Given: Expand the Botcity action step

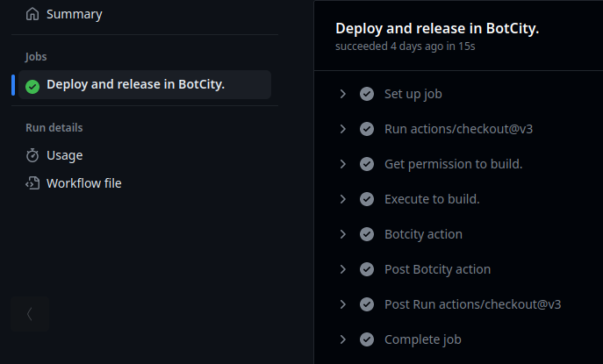Looking at the screenshot, I should click(343, 234).
